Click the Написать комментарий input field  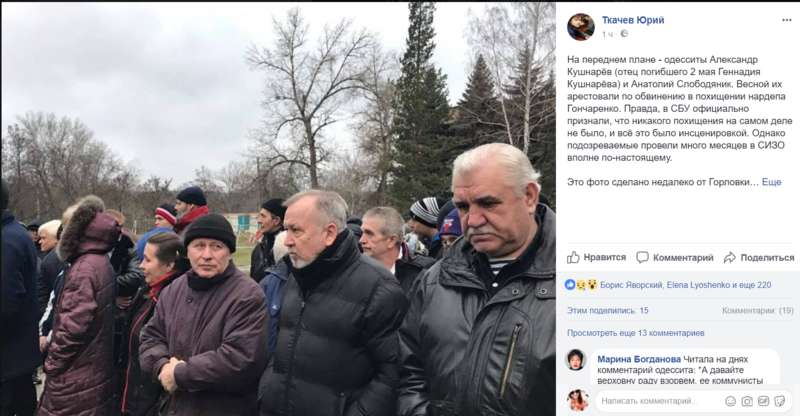coord(658,401)
